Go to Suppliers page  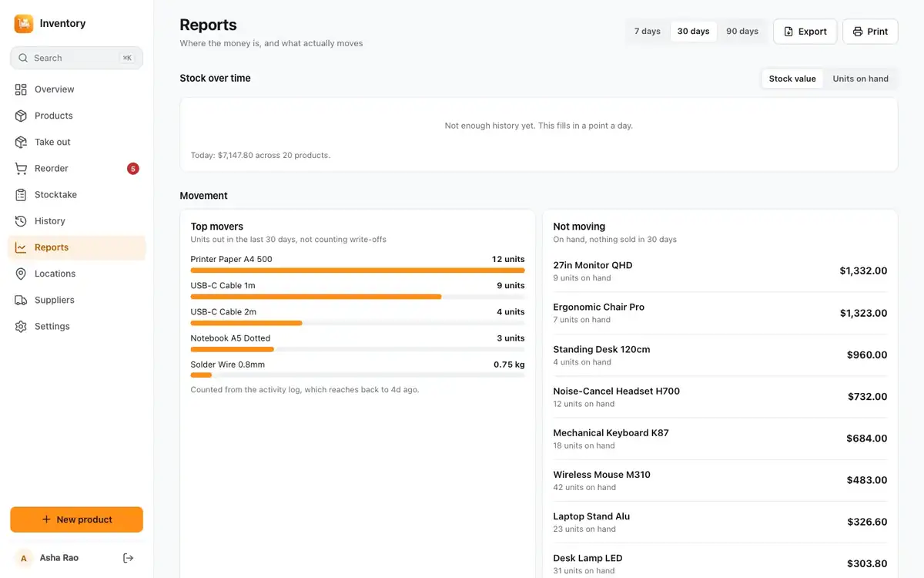(76, 300)
